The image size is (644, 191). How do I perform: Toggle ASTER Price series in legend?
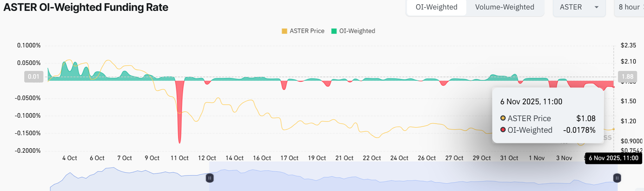point(307,31)
